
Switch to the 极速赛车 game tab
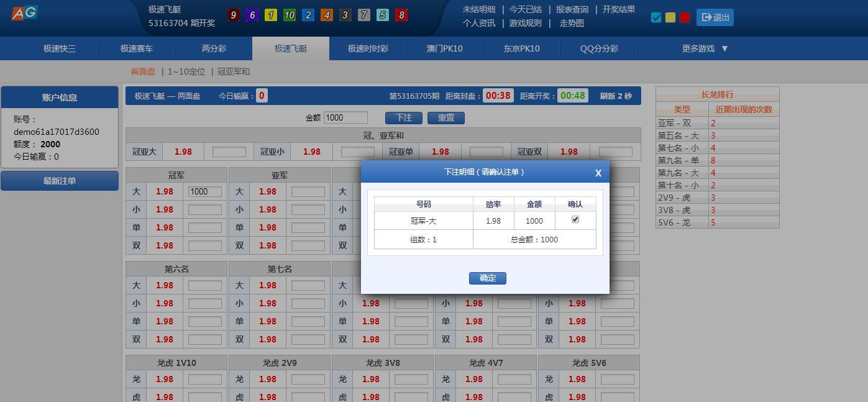[136, 48]
